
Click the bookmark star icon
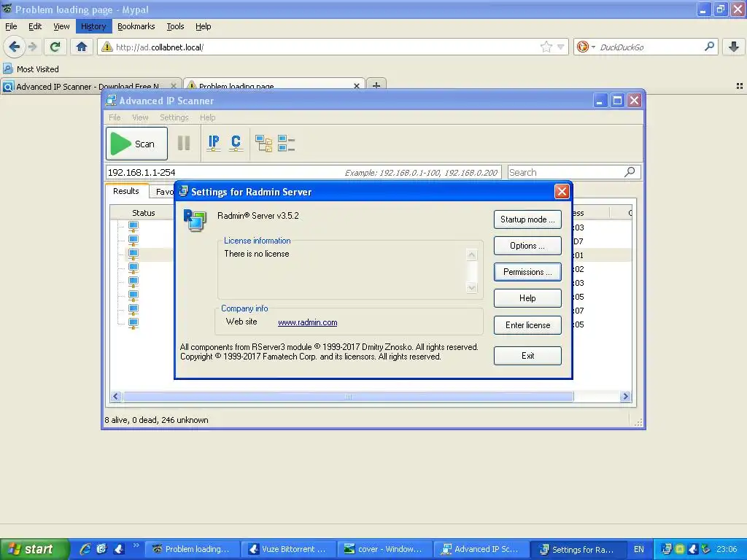coord(546,47)
